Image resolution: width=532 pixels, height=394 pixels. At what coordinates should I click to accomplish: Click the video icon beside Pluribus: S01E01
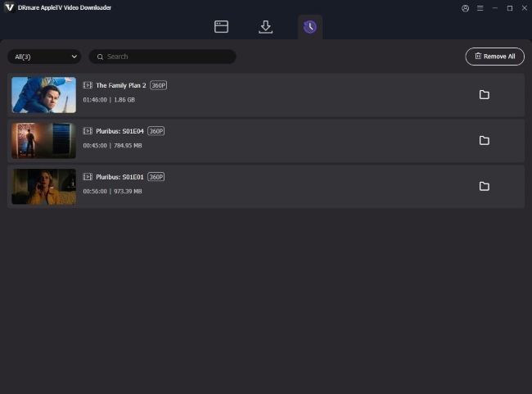(x=88, y=177)
